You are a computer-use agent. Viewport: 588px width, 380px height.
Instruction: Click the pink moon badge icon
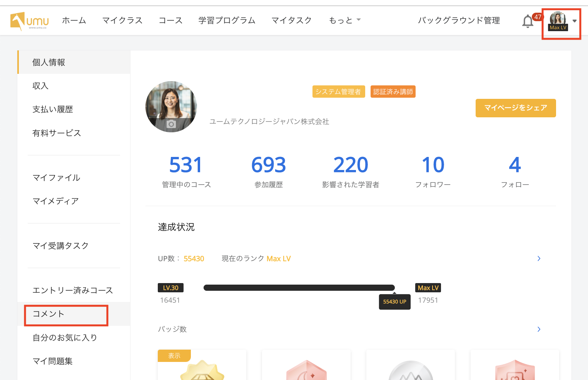306,371
